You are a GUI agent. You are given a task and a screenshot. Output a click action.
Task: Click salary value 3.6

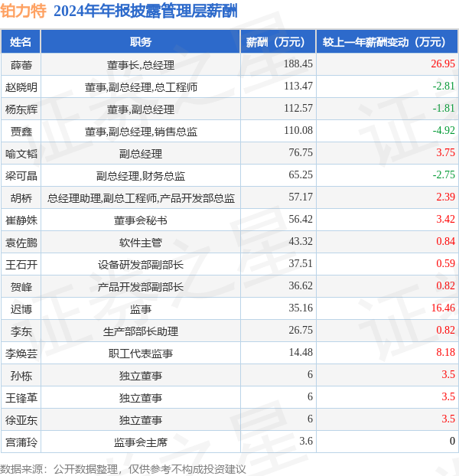click(x=306, y=441)
